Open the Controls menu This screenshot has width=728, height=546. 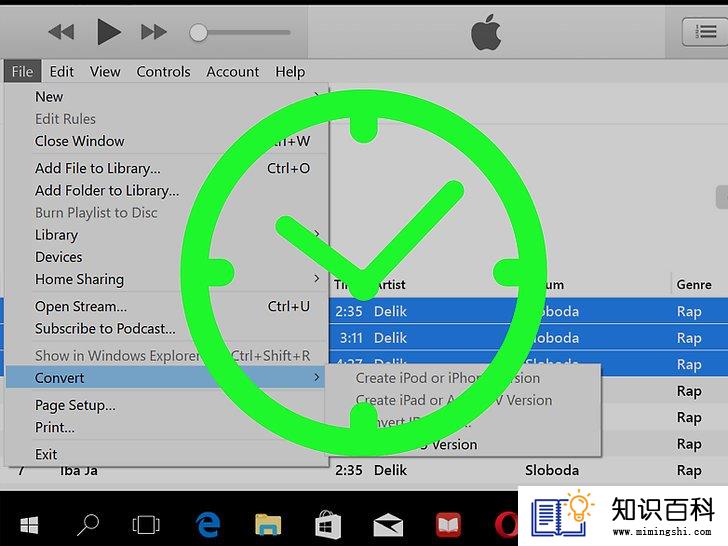[163, 72]
